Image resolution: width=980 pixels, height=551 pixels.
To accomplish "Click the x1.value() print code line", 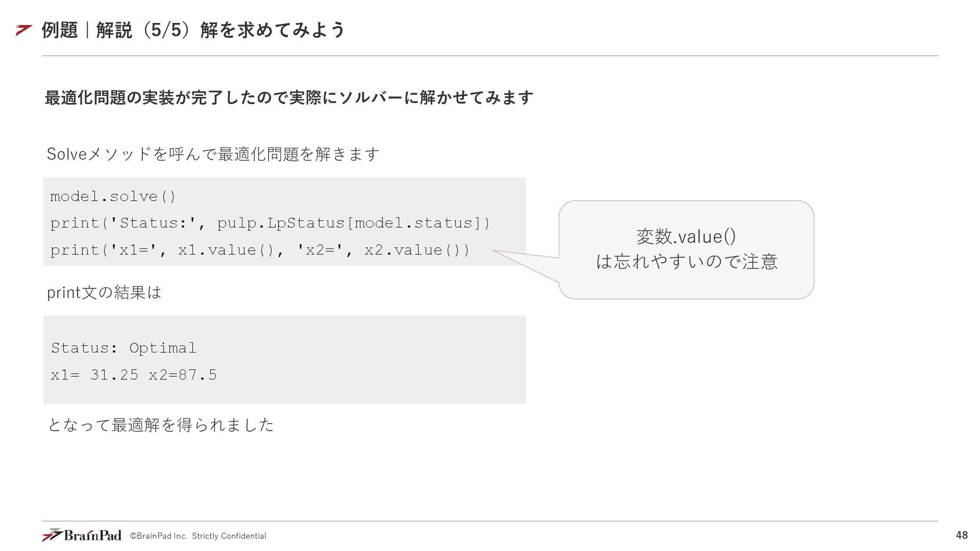I will coord(260,250).
